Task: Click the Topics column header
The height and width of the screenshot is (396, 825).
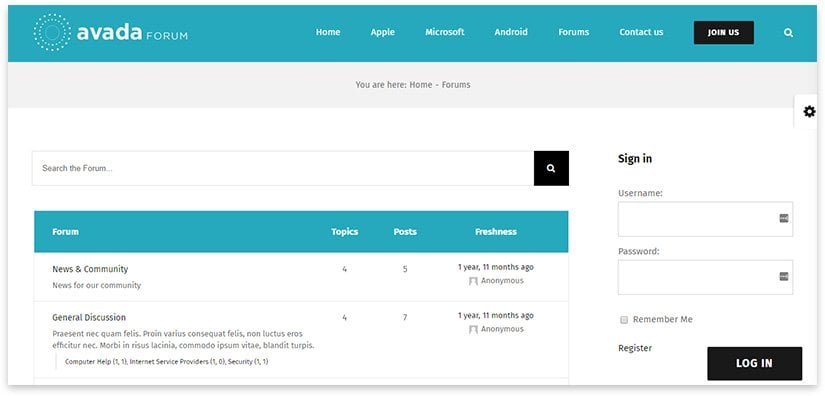Action: tap(345, 231)
